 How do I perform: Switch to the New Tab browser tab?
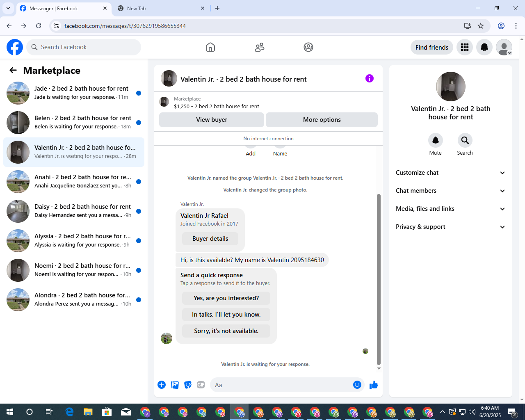click(x=161, y=8)
